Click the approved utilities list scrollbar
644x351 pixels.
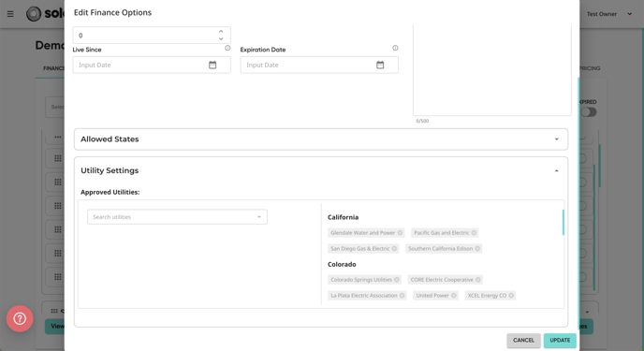click(x=563, y=222)
